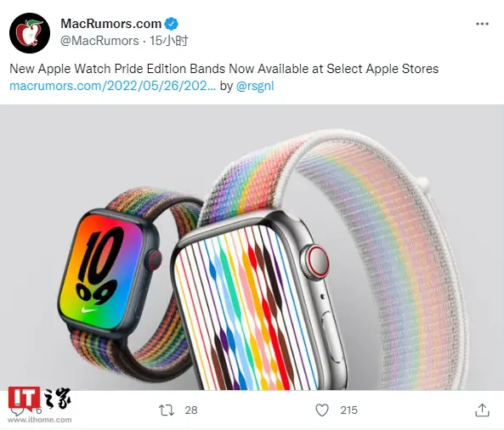Image resolution: width=504 pixels, height=430 pixels.
Task: Click the tweet headline text
Action: point(224,69)
